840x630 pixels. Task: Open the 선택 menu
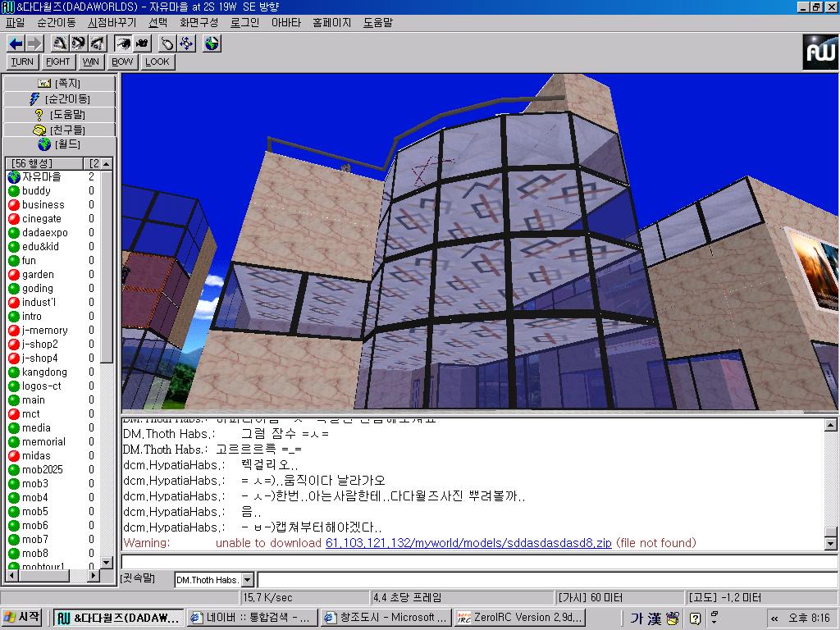tap(157, 23)
